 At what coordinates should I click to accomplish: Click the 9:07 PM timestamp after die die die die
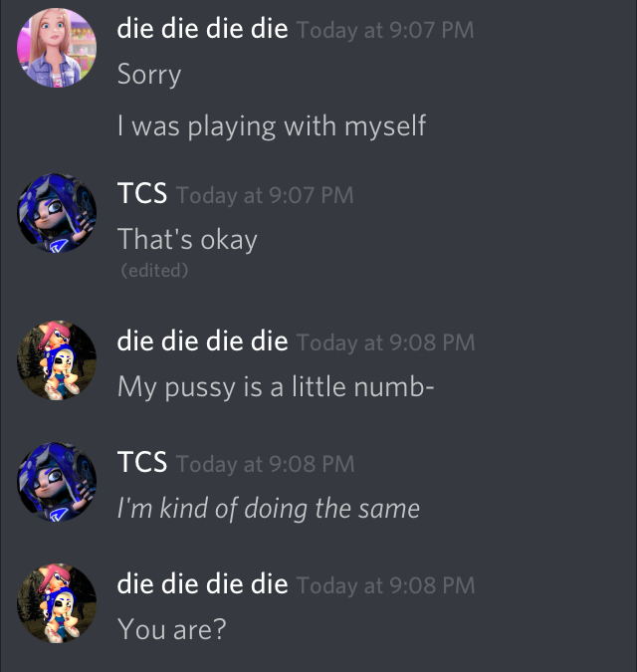(x=385, y=31)
